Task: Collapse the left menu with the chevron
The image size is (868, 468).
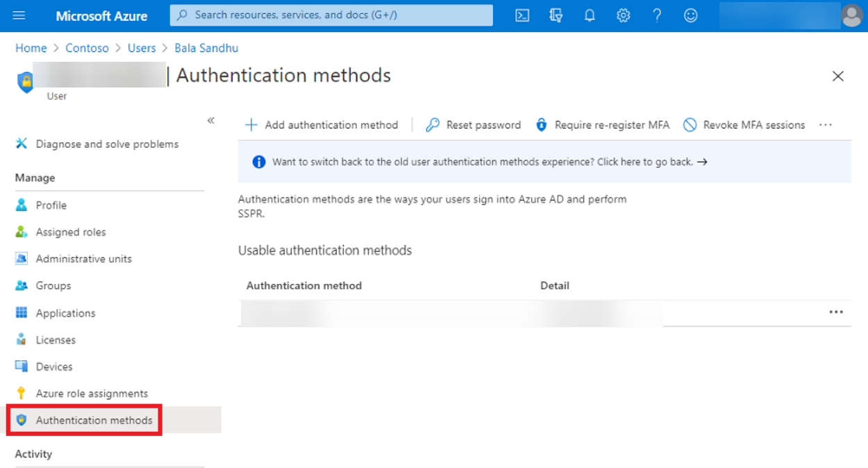Action: pos(210,119)
